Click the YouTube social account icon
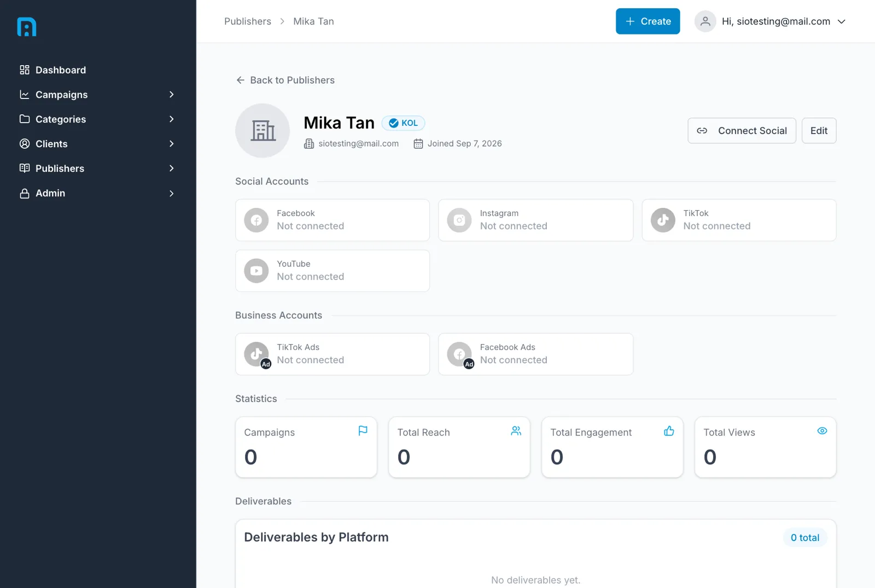This screenshot has height=588, width=875. [256, 271]
